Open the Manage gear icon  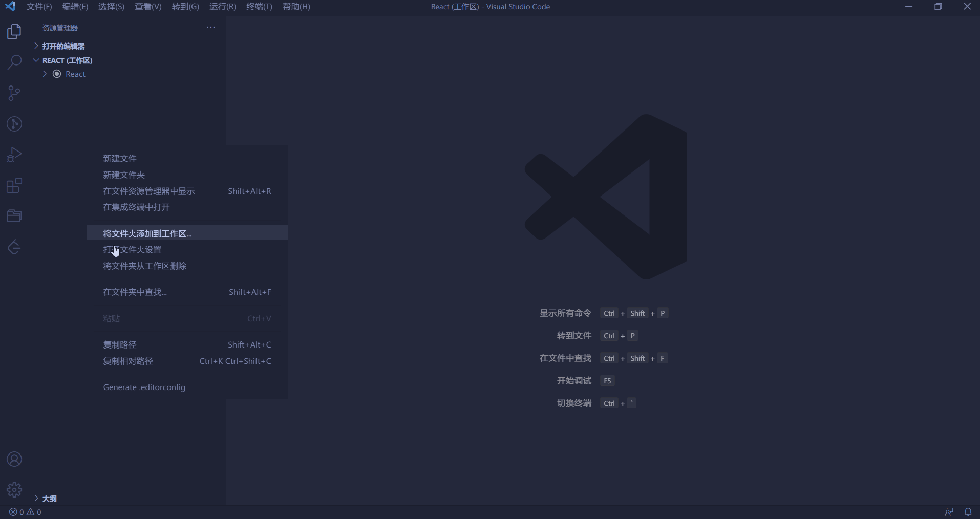[x=14, y=490]
